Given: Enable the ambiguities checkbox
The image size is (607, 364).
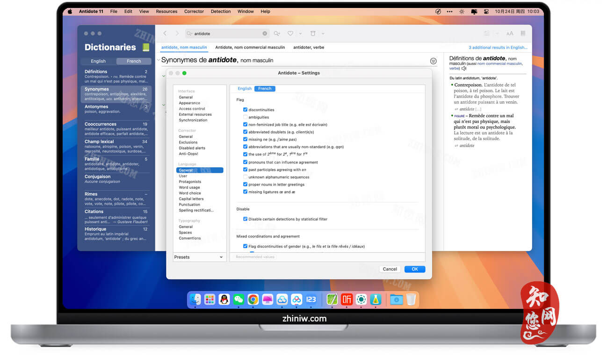Looking at the screenshot, I should [245, 117].
